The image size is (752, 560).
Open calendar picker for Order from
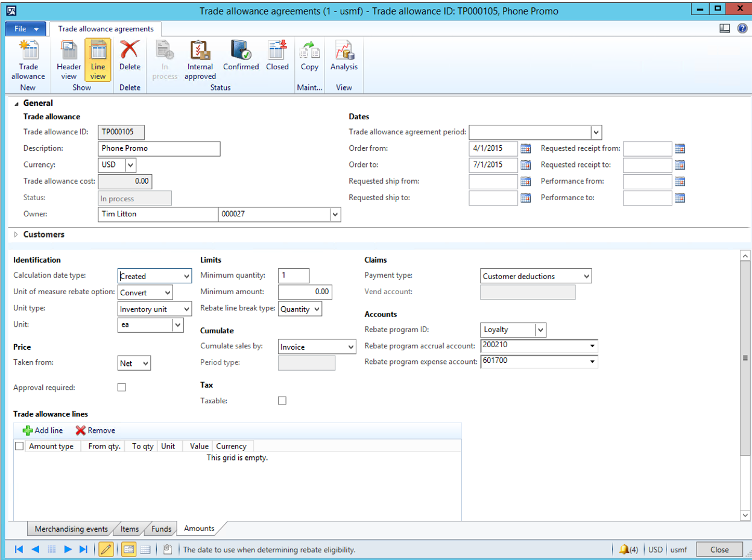pos(525,148)
